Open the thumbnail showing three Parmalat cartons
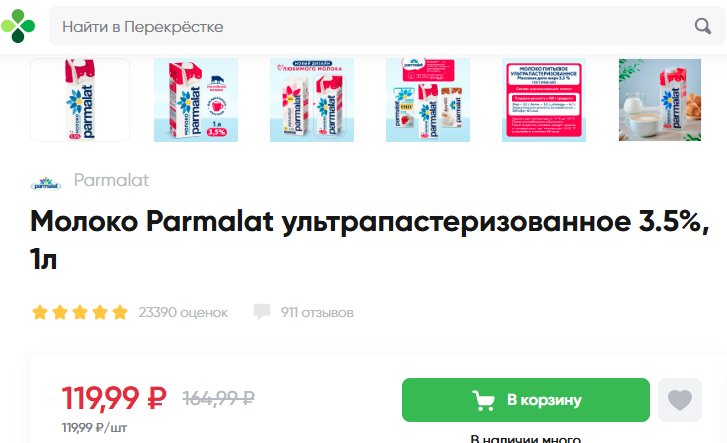The height and width of the screenshot is (443, 727). (428, 100)
